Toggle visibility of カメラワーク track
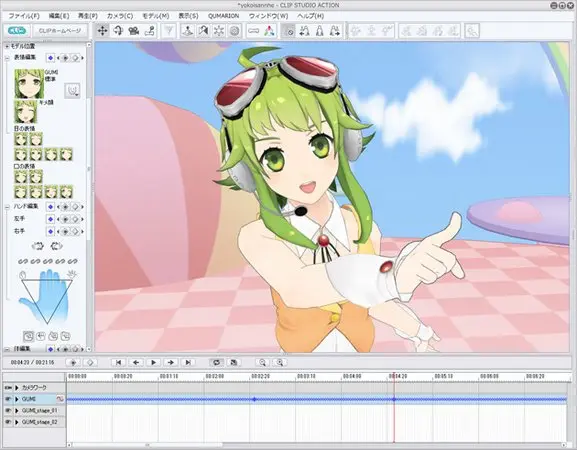The height and width of the screenshot is (450, 577). [x=8, y=388]
